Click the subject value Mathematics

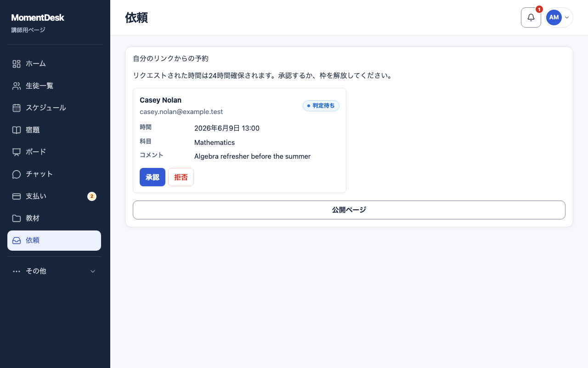(x=215, y=143)
